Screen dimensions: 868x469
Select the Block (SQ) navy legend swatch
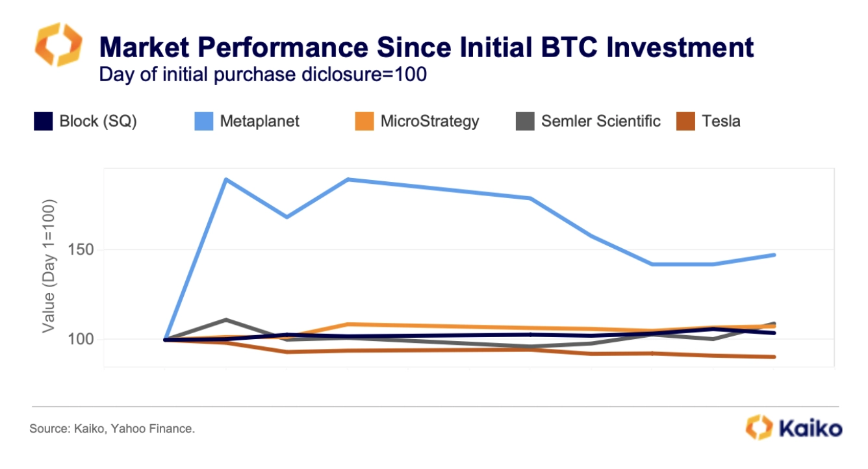tap(43, 121)
